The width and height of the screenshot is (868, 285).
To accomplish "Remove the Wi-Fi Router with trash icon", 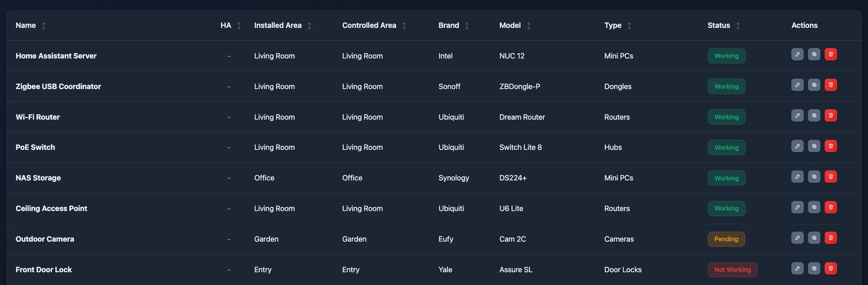I will tap(831, 115).
